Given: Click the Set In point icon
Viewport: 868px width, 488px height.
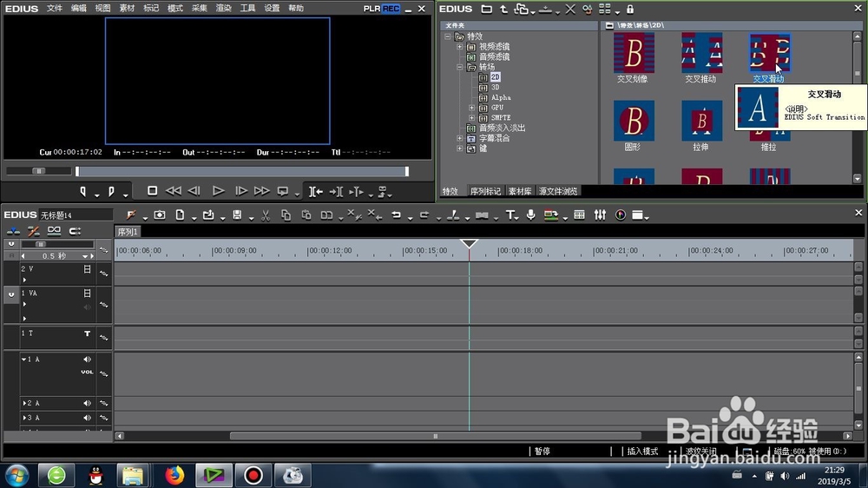Looking at the screenshot, I should coord(83,191).
